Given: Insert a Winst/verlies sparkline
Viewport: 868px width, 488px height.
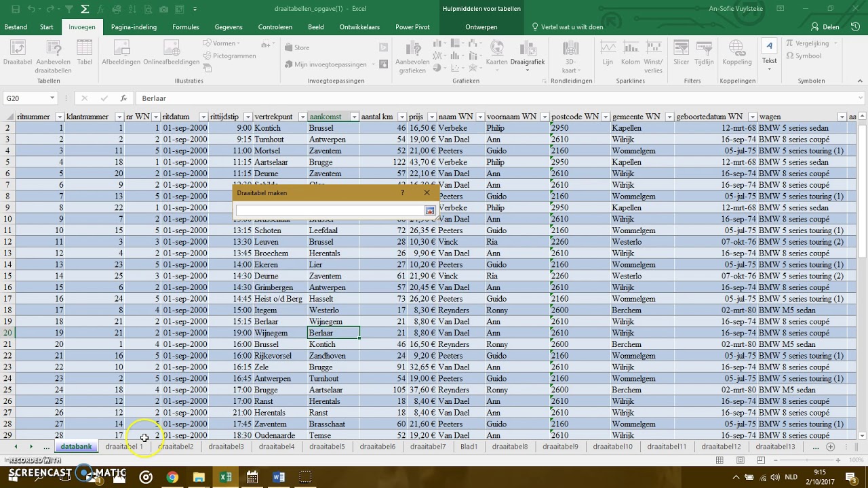Looking at the screenshot, I should (654, 57).
